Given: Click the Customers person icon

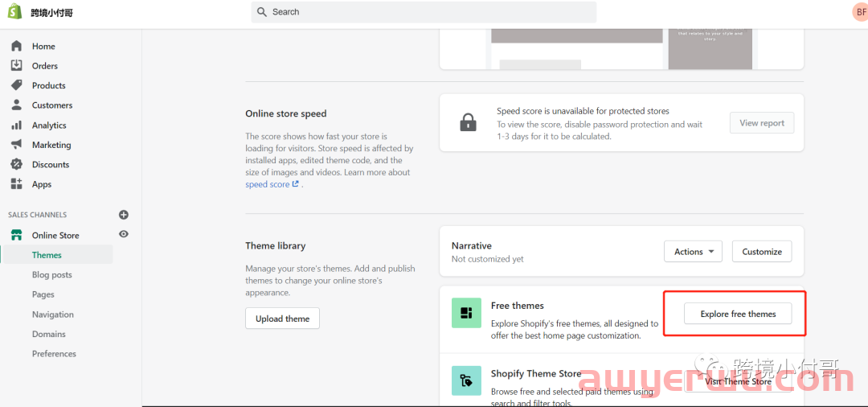Looking at the screenshot, I should [17, 105].
